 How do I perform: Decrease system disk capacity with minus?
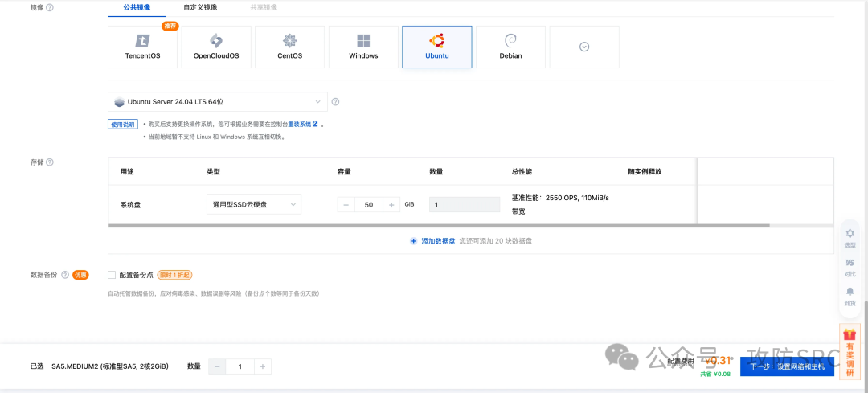[x=346, y=204]
